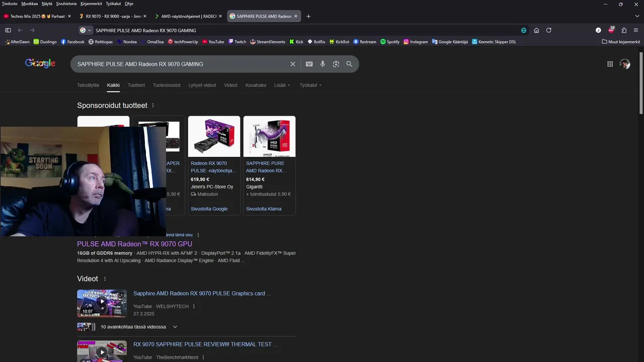Switch to the RX 9070 - RX 9000 -sarja tab
This screenshot has height=362, width=644.
click(113, 16)
